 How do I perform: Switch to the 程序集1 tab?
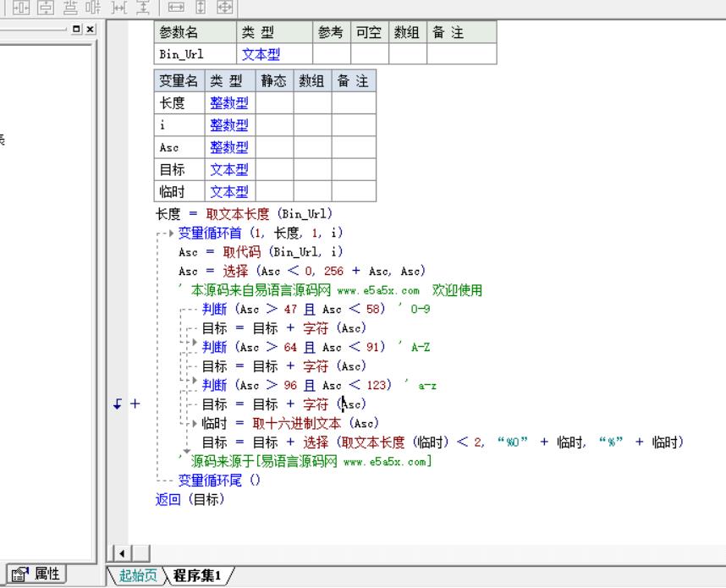[197, 575]
